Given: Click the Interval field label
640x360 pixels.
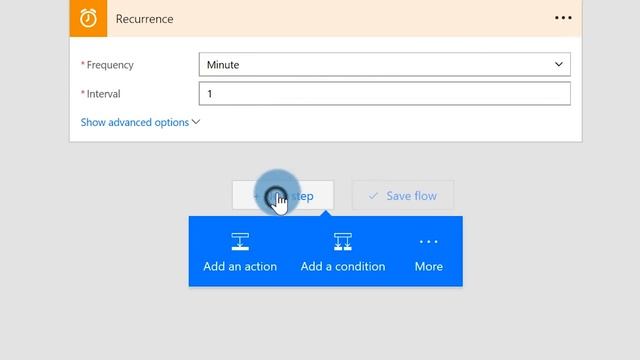Looking at the screenshot, I should click(x=103, y=94).
